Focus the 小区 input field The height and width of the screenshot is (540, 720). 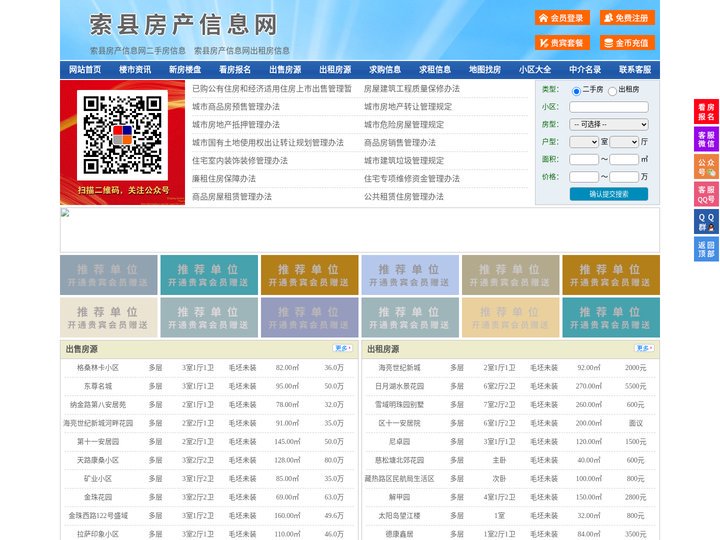609,107
